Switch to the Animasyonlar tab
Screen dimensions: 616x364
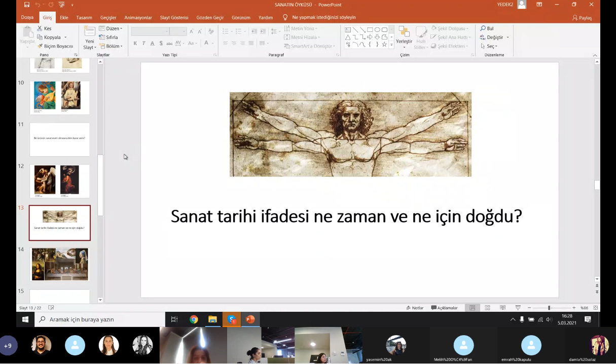[x=138, y=17]
